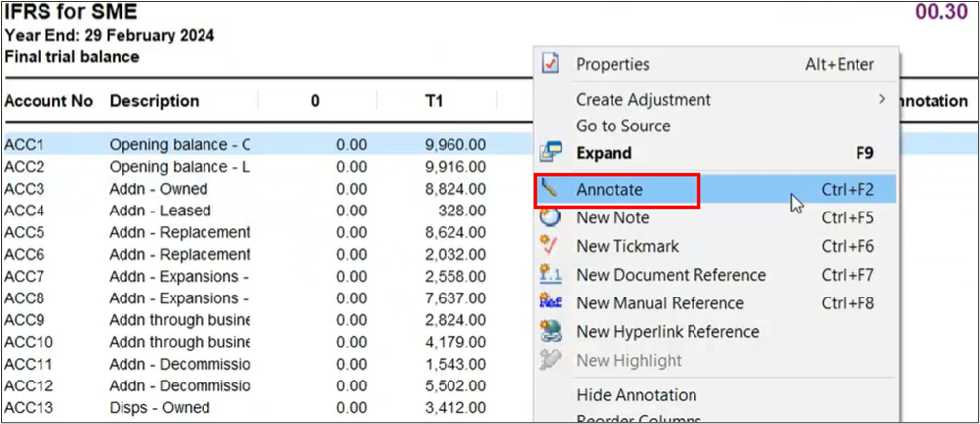The width and height of the screenshot is (980, 424).
Task: Click the New Manual Reference icon
Action: coord(551,303)
